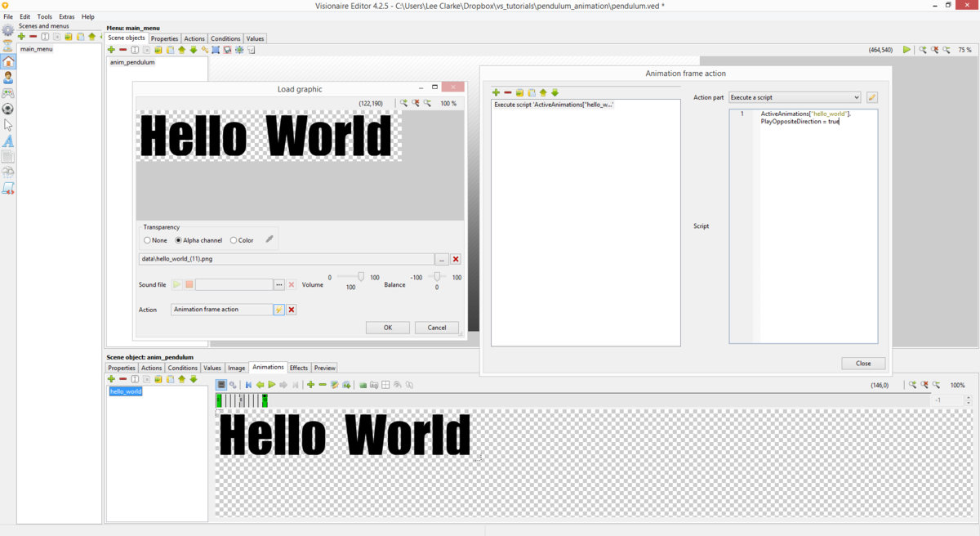The width and height of the screenshot is (980, 536).
Task: Add a new frame to the animation
Action: pos(310,384)
